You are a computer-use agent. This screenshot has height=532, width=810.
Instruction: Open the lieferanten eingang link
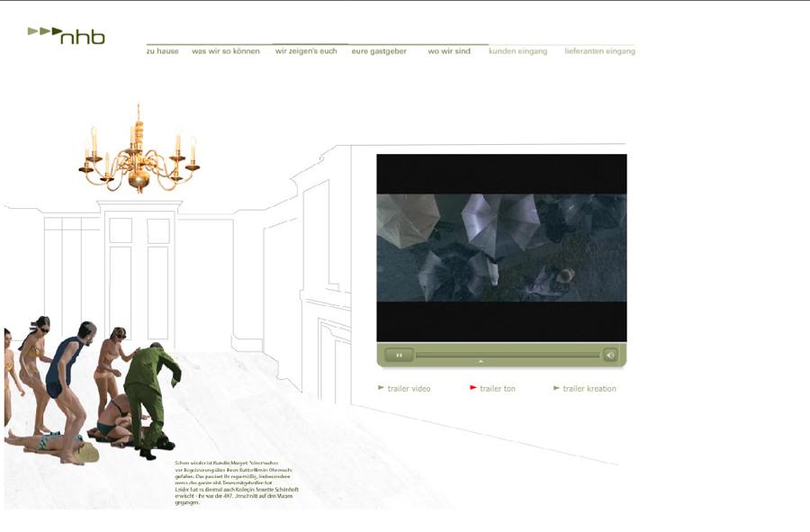click(599, 51)
